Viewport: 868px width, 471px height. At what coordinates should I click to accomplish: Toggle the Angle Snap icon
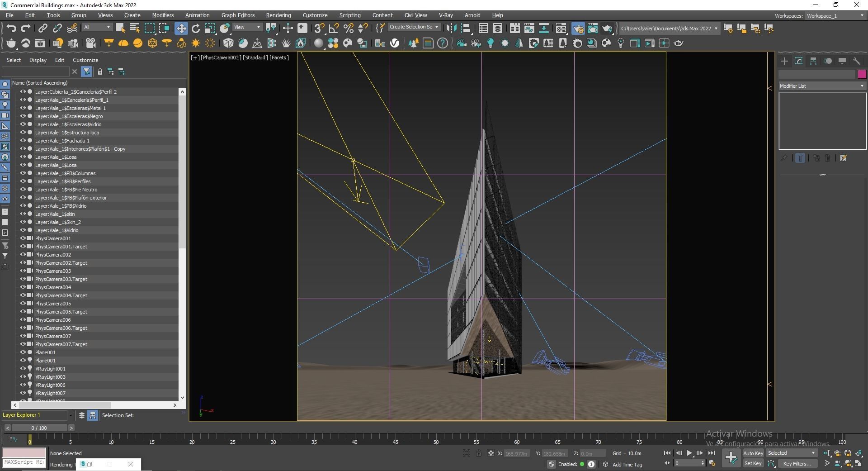pos(334,29)
